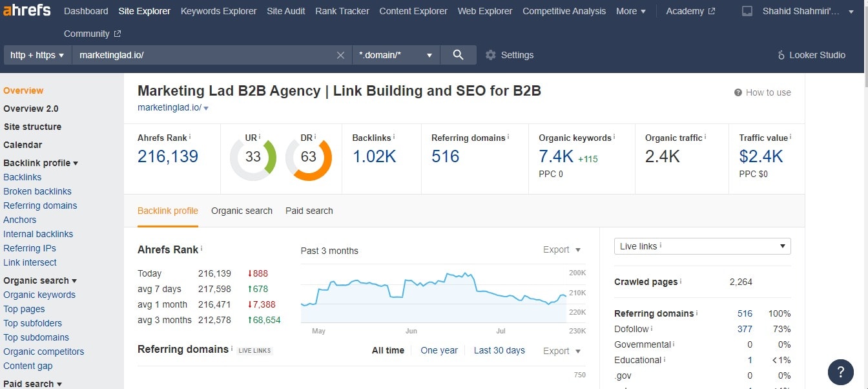Open the help question mark bubble
The image size is (868, 389).
click(840, 372)
